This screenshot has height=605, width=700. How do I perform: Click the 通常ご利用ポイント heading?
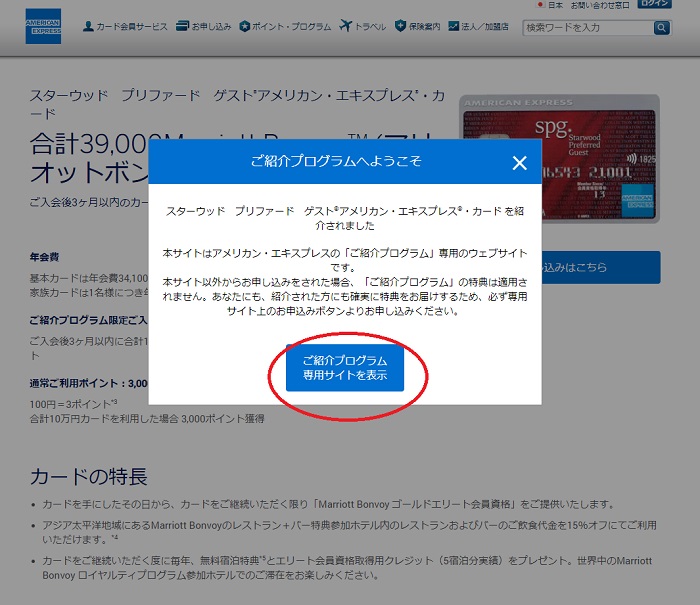(x=88, y=383)
